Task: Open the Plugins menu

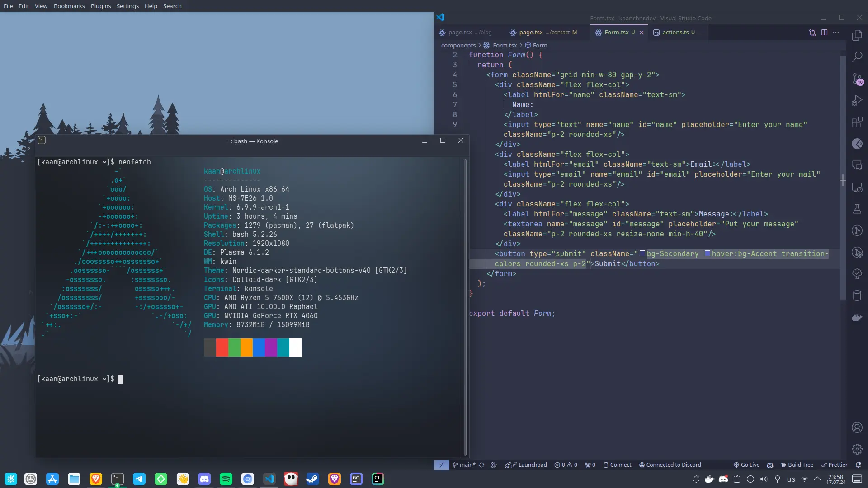Action: click(x=101, y=6)
